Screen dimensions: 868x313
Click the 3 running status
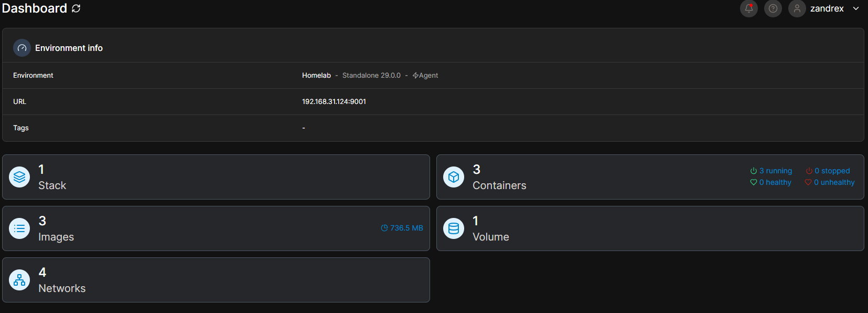[771, 171]
